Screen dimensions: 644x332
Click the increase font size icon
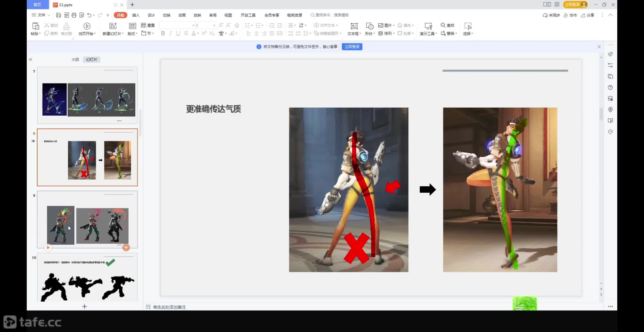[x=221, y=25]
